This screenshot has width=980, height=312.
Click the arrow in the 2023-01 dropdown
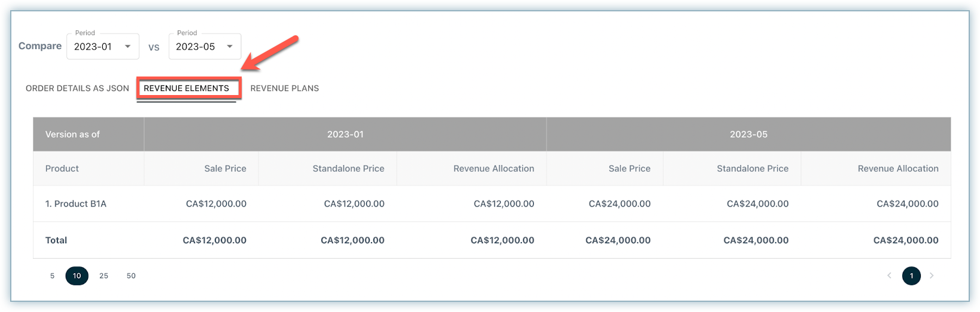click(127, 47)
